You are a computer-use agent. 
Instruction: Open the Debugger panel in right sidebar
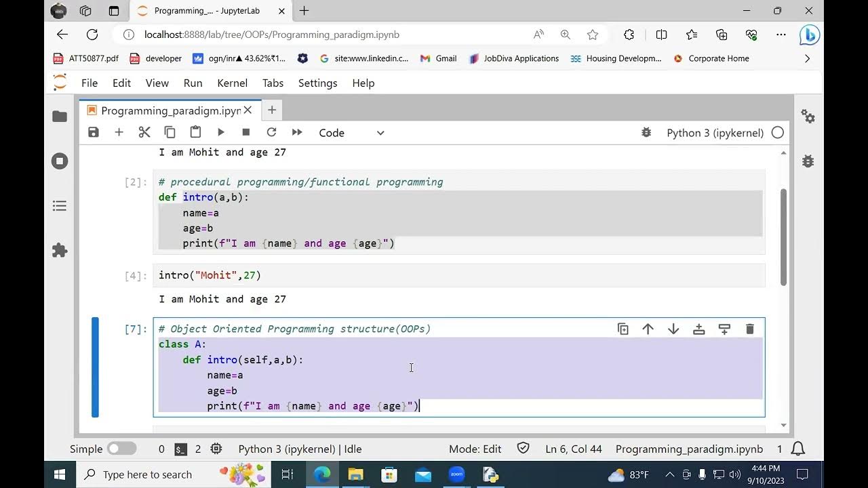coord(808,161)
